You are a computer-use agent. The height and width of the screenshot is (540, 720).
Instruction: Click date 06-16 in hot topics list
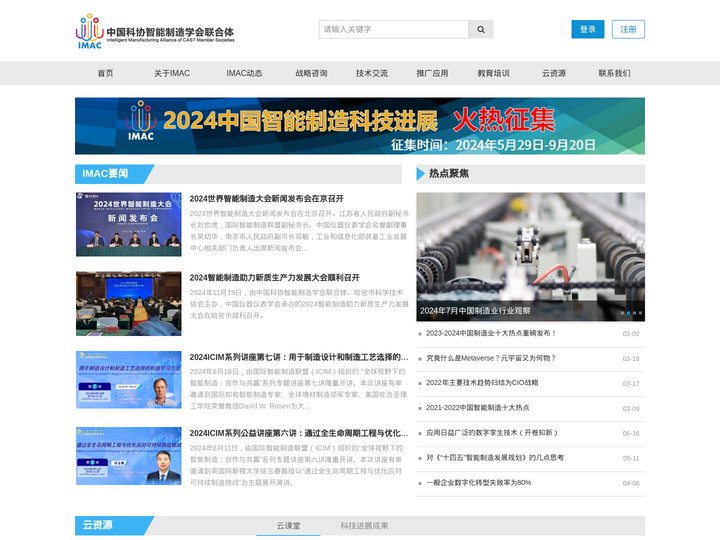click(631, 433)
